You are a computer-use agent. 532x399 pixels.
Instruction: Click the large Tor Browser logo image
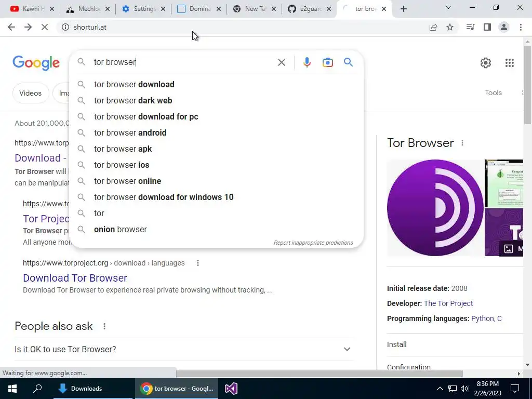(435, 208)
